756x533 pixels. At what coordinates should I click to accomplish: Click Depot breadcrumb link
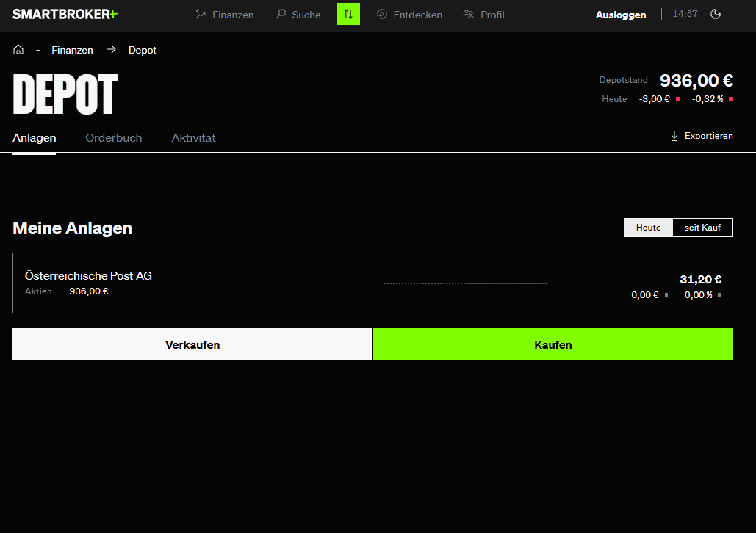143,50
